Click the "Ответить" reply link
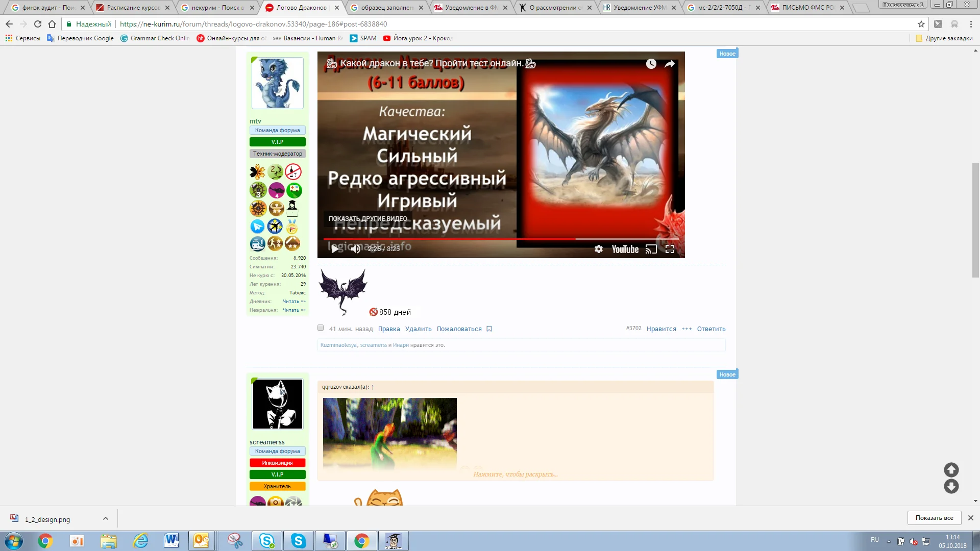Viewport: 980px width, 551px height. [x=711, y=329]
